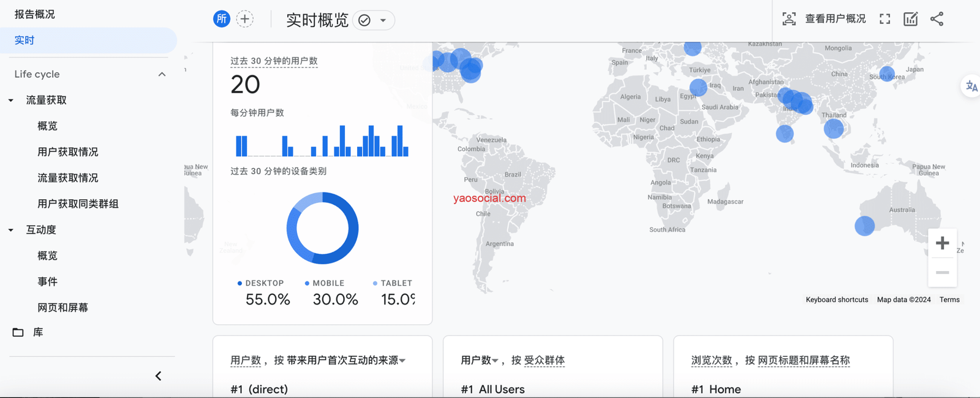Click the blue 所 all-users segment badge
980x398 pixels.
[221, 19]
